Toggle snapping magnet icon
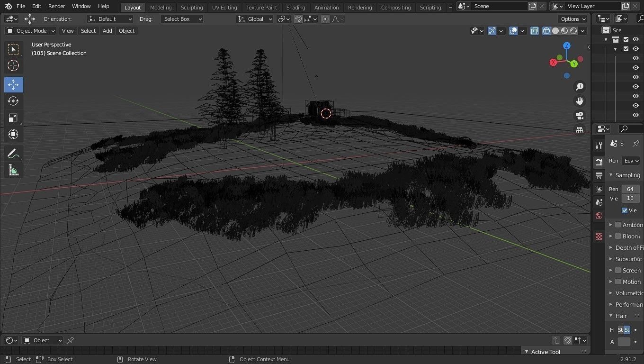Image resolution: width=644 pixels, height=364 pixels. click(x=298, y=19)
